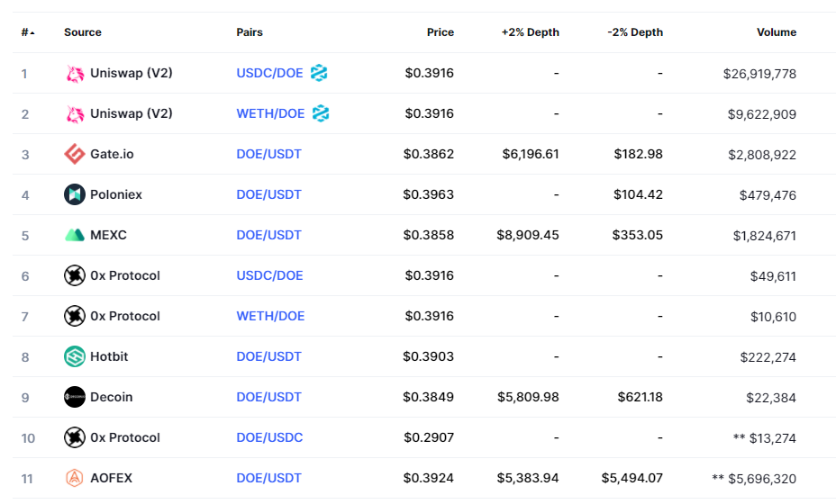Open the 0x Protocol WETH/DOE pair
This screenshot has width=836, height=504.
(x=271, y=316)
